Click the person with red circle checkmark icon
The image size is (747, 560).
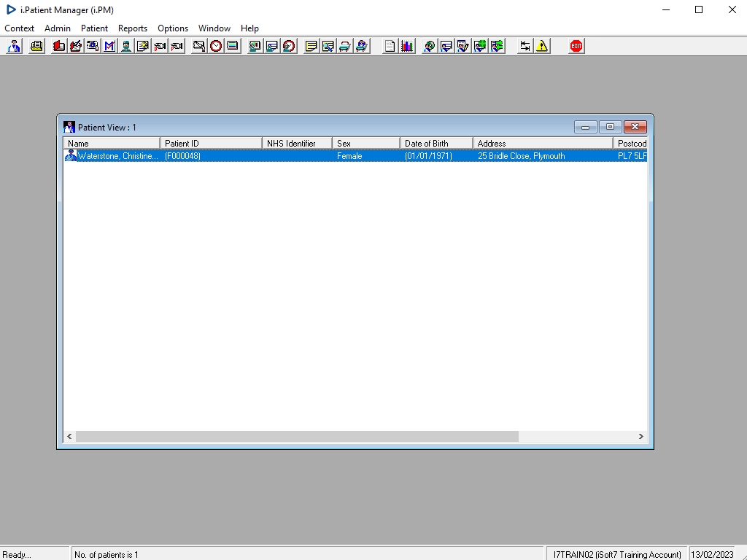point(289,46)
